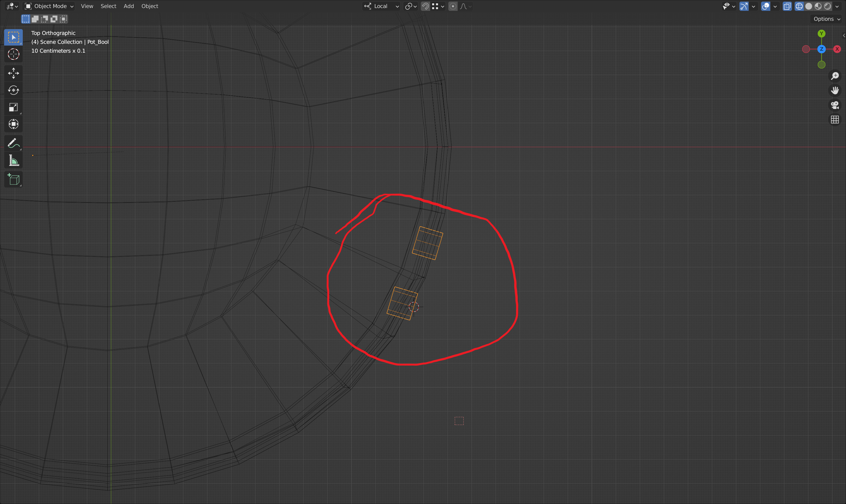Select the Cursor tool in toolbar

14,54
